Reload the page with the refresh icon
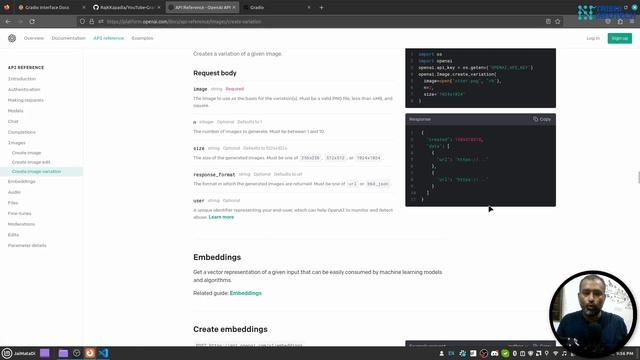The height and width of the screenshot is (360, 640). click(32, 21)
